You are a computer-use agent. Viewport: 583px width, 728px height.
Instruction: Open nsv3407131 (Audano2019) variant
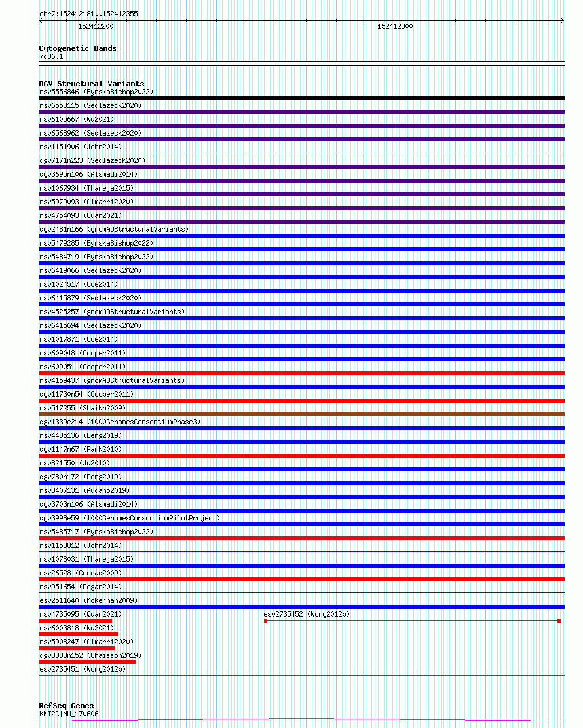point(84,491)
